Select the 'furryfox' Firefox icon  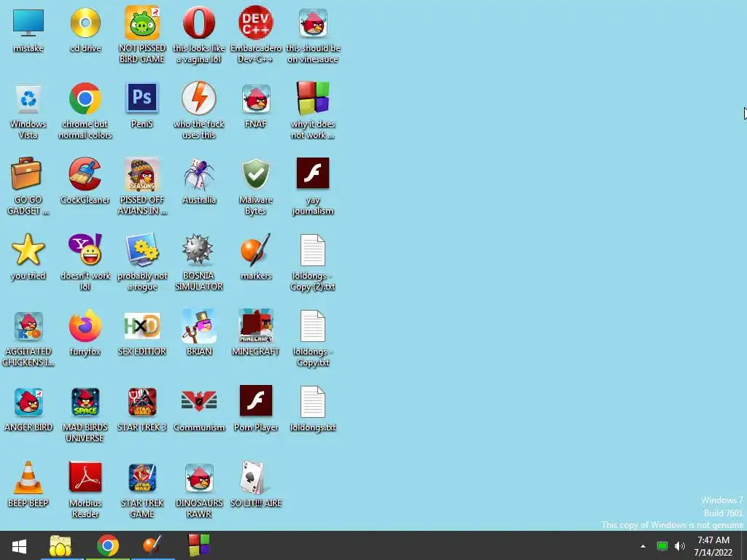tap(85, 326)
